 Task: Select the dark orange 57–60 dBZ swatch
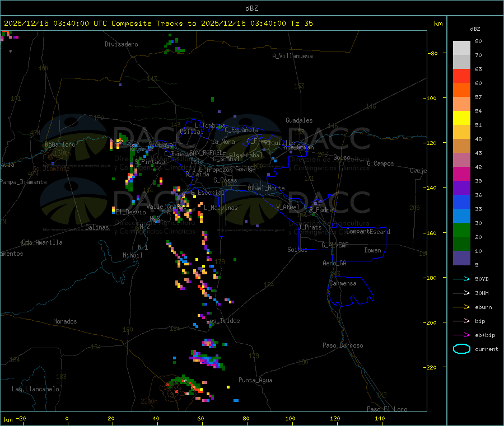(x=461, y=90)
